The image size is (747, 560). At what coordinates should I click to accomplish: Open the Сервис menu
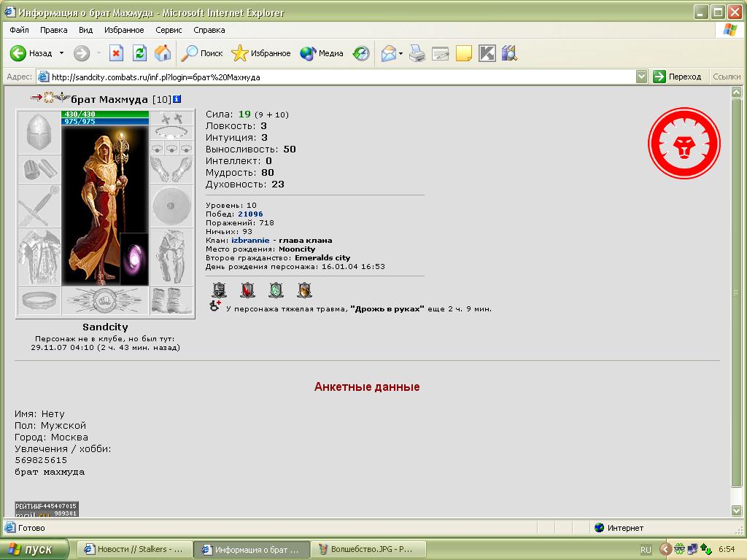169,30
